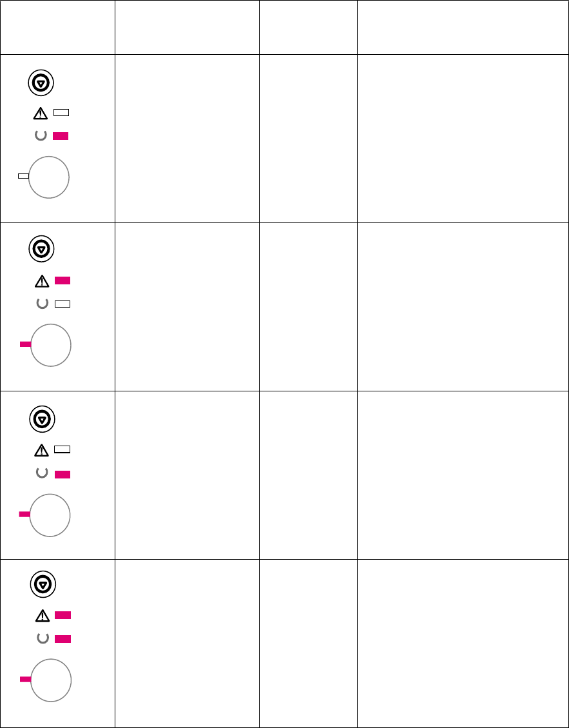Click the cancel job icon in first row
This screenshot has height=728, width=569.
click(41, 83)
